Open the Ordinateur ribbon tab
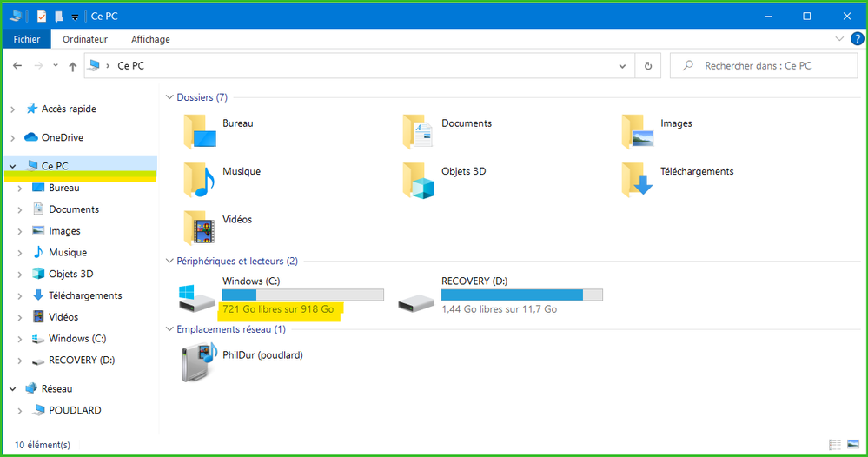The width and height of the screenshot is (868, 457). [85, 39]
